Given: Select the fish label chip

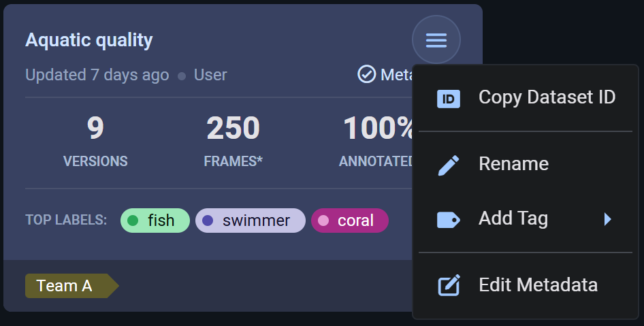Looking at the screenshot, I should [155, 221].
